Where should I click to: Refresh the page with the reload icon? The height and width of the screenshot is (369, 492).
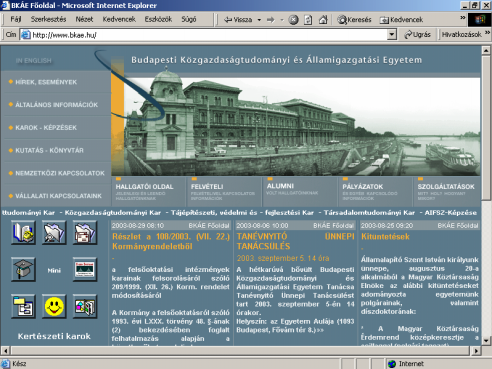coord(308,20)
